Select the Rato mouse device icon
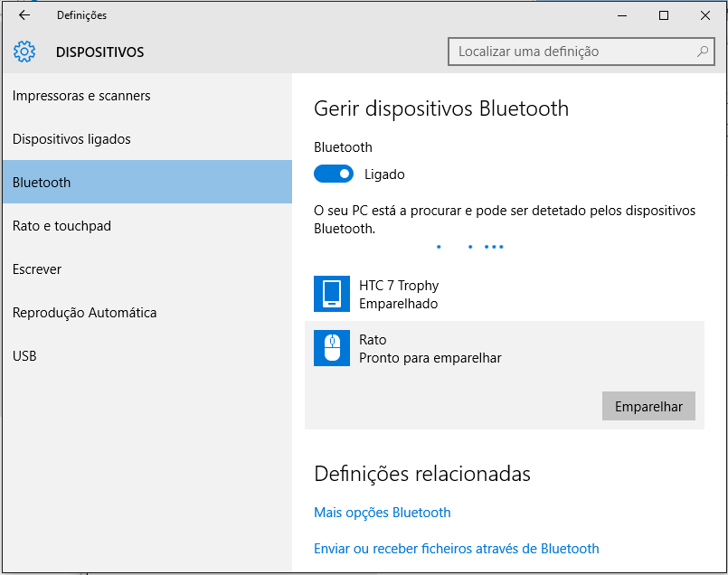The width and height of the screenshot is (728, 575). (x=332, y=348)
